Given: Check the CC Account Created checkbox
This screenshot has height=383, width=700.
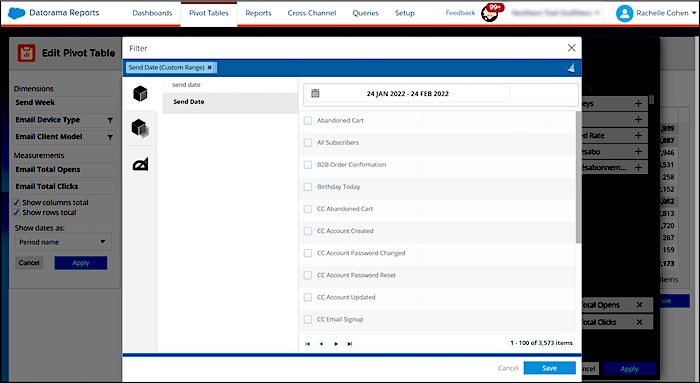Looking at the screenshot, I should click(308, 231).
